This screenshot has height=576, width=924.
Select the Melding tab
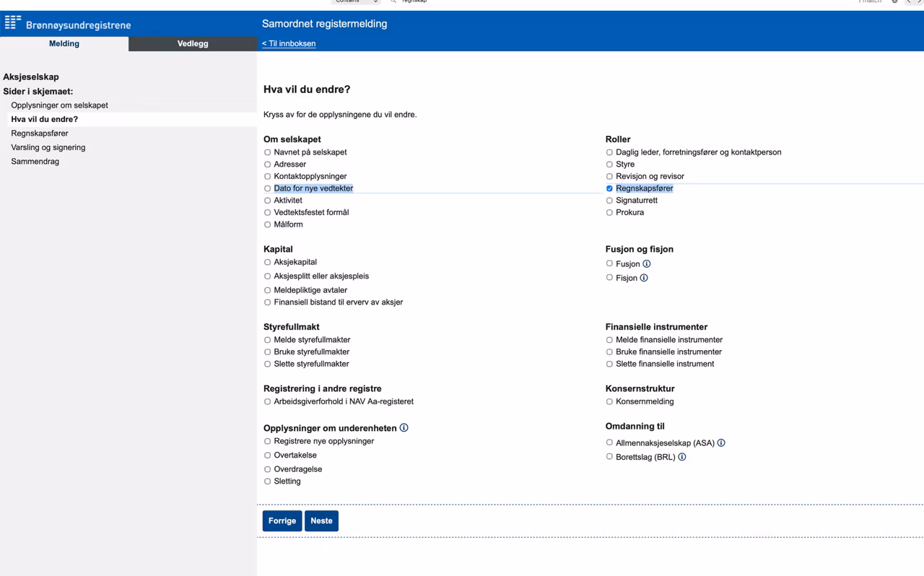(x=64, y=43)
